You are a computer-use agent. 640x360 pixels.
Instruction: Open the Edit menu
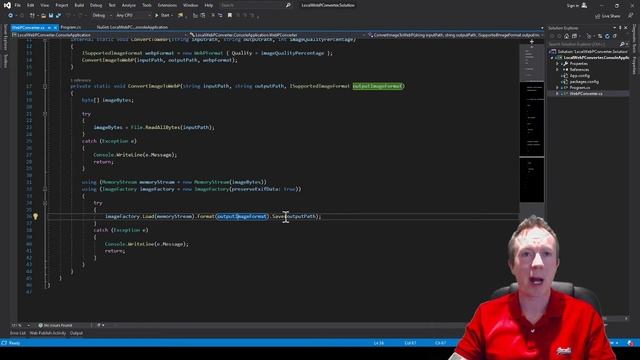pos(31,5)
